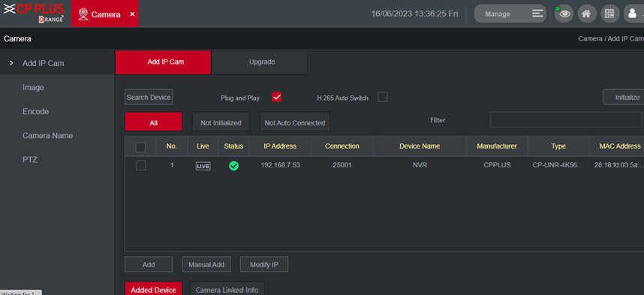Switch to the Camera Linked Info tab
Image resolution: width=644 pixels, height=295 pixels.
pos(227,289)
